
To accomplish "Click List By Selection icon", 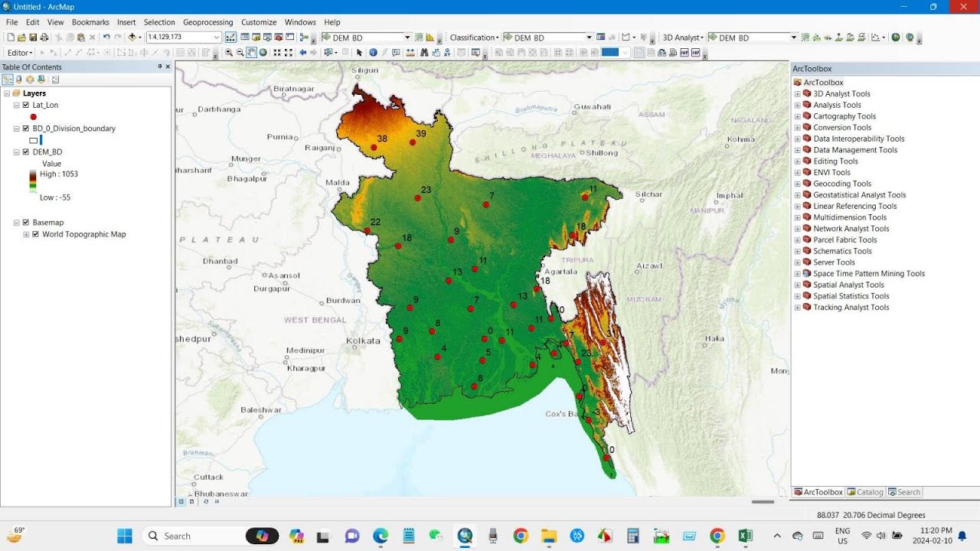I will click(42, 80).
